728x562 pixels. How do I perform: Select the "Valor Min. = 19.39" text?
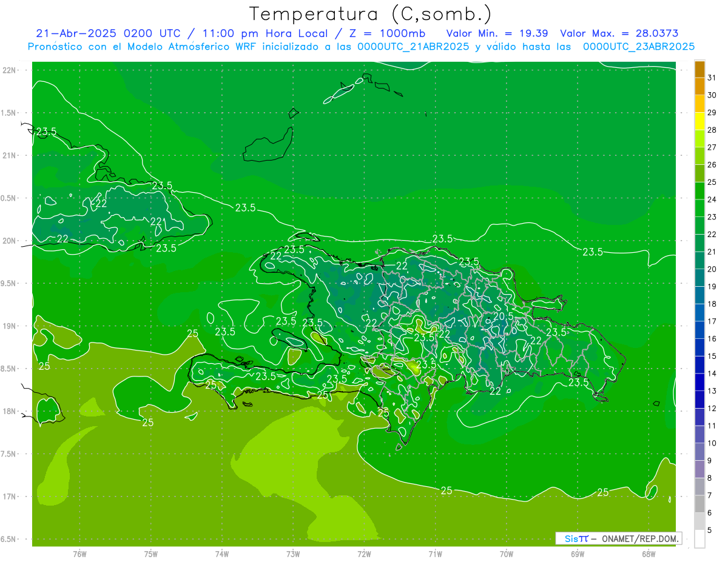(x=497, y=33)
